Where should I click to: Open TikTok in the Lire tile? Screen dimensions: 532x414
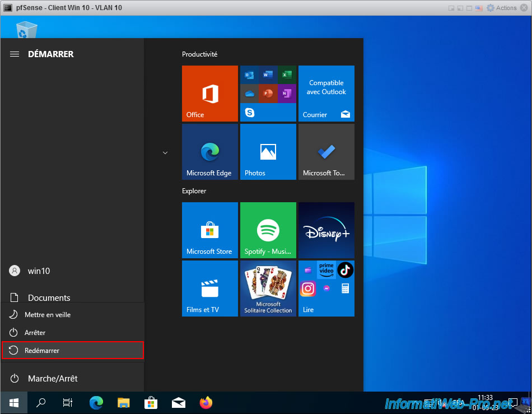click(346, 270)
